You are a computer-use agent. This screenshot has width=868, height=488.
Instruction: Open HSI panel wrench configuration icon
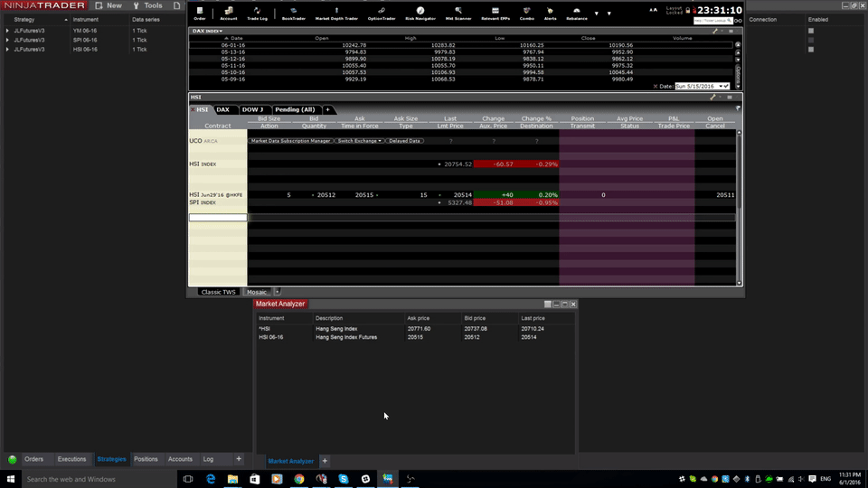[713, 97]
